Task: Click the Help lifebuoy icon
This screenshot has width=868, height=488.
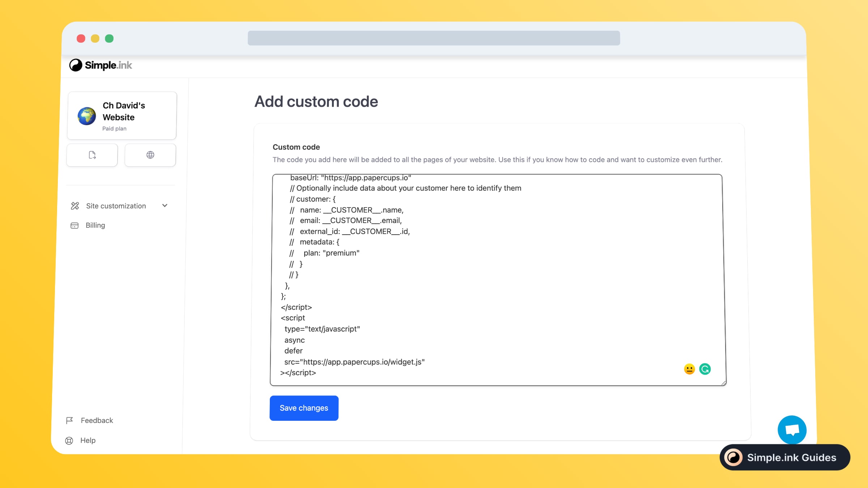Action: [x=69, y=441]
